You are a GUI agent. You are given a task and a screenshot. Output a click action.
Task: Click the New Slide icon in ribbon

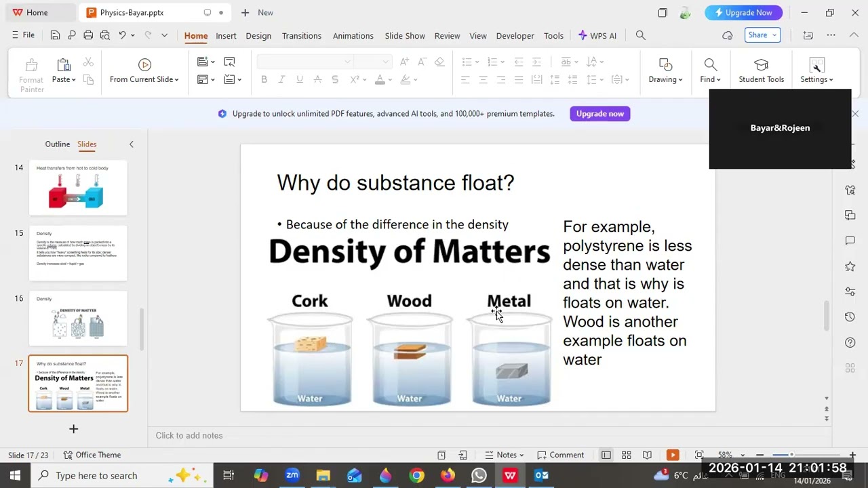(202, 62)
